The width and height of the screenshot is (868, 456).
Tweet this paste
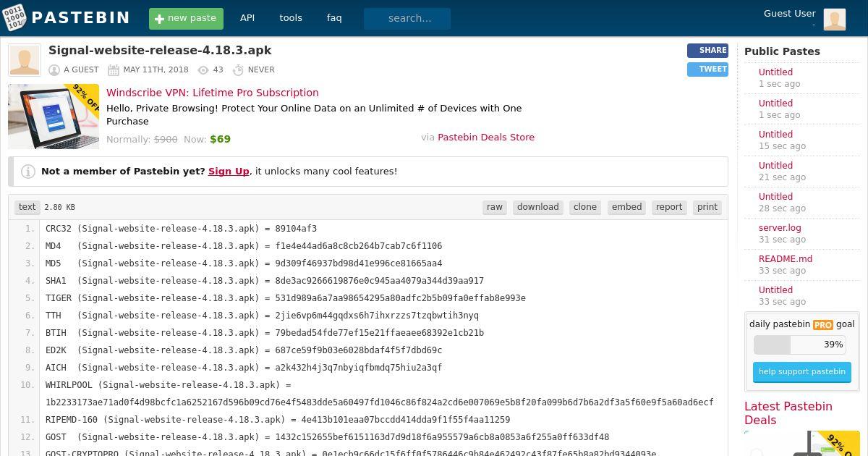(707, 69)
